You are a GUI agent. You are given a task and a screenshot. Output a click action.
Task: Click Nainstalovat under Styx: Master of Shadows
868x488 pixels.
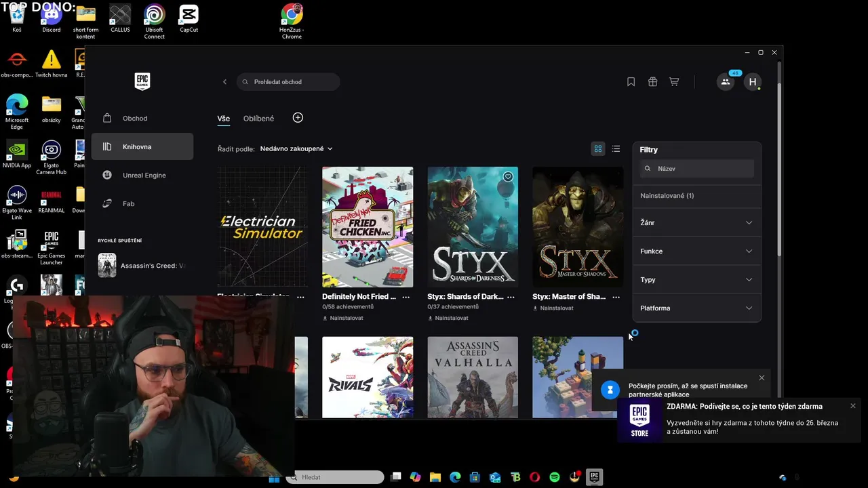pyautogui.click(x=553, y=308)
